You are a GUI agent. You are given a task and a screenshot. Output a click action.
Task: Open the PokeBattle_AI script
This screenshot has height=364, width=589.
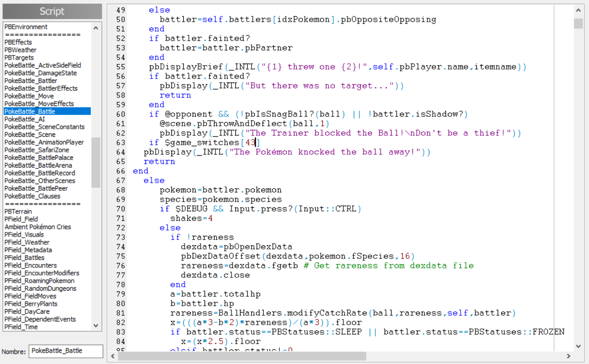[25, 119]
